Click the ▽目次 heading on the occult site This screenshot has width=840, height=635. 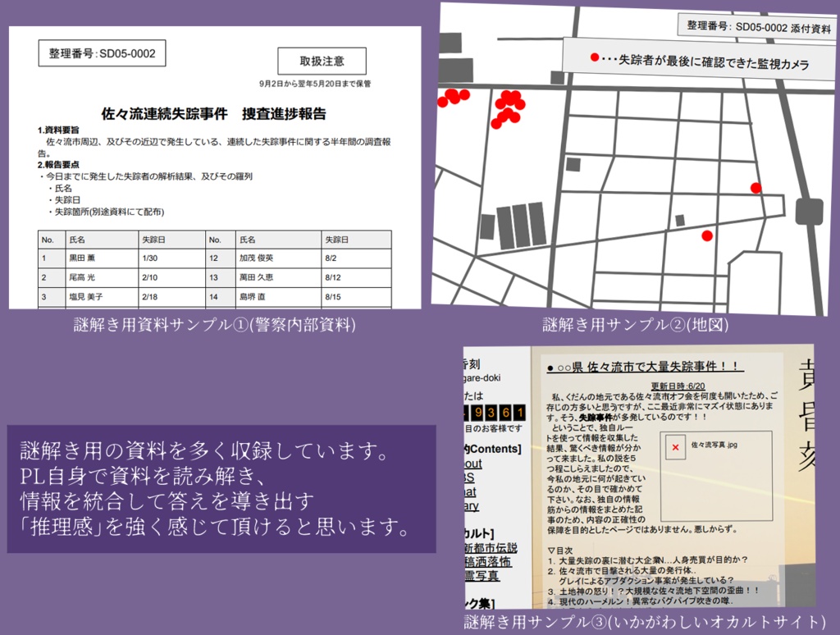coord(559,550)
